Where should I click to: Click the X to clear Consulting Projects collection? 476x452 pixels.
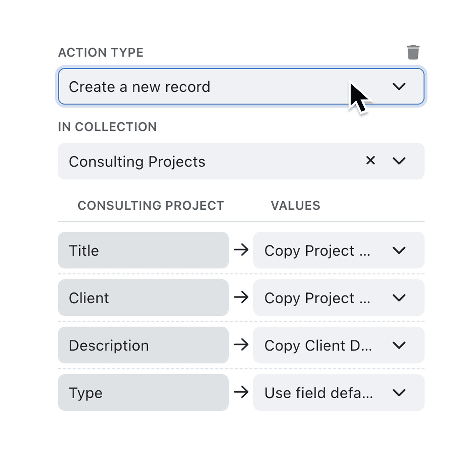point(370,161)
